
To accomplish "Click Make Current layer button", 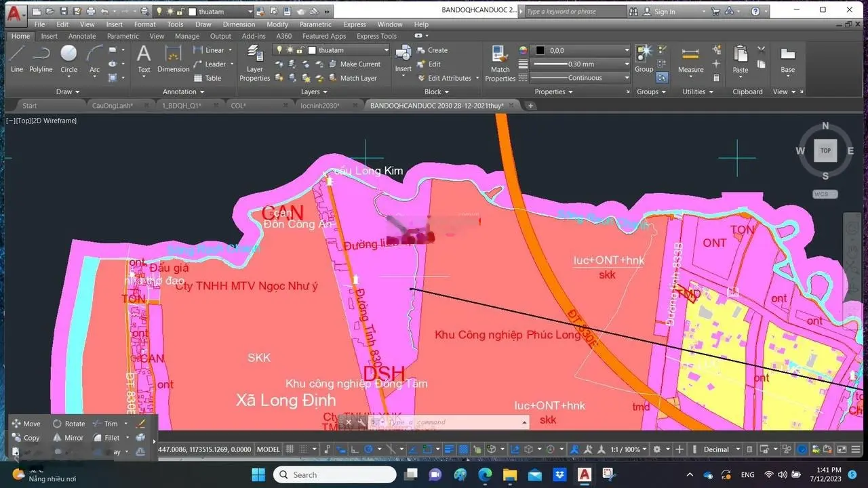I will [354, 64].
